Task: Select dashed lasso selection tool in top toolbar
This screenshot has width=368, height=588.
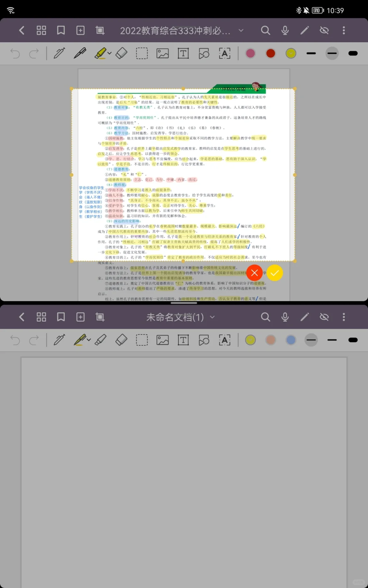Action: (142, 53)
